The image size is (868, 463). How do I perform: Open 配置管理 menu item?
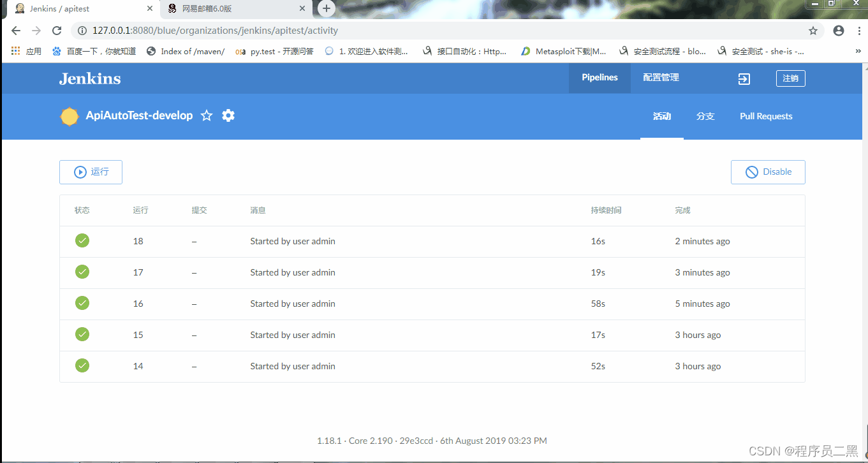661,78
